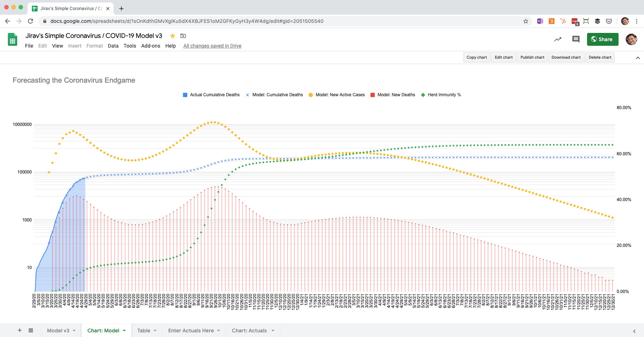Expand the Enter Actuals Here tab menu
Image resolution: width=644 pixels, height=337 pixels.
pyautogui.click(x=218, y=331)
